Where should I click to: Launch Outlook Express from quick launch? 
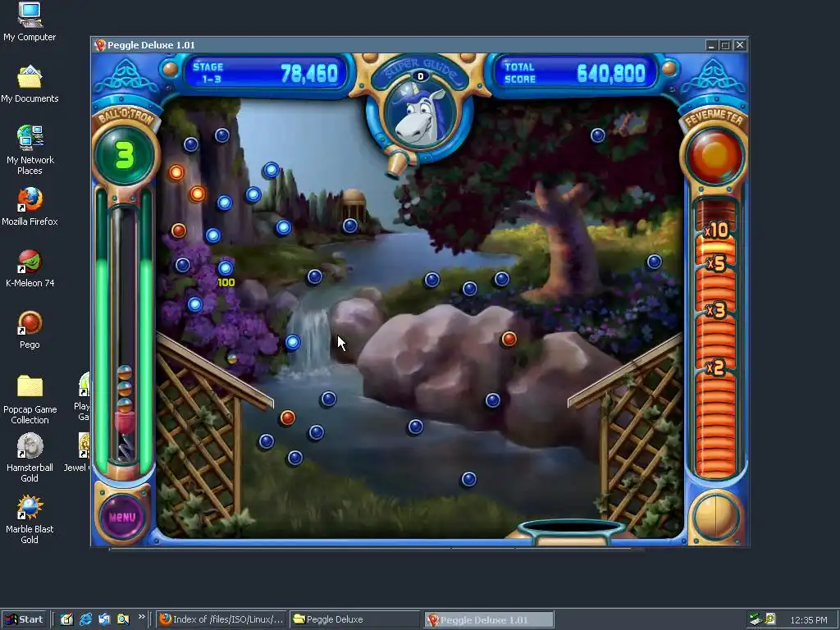pos(104,619)
